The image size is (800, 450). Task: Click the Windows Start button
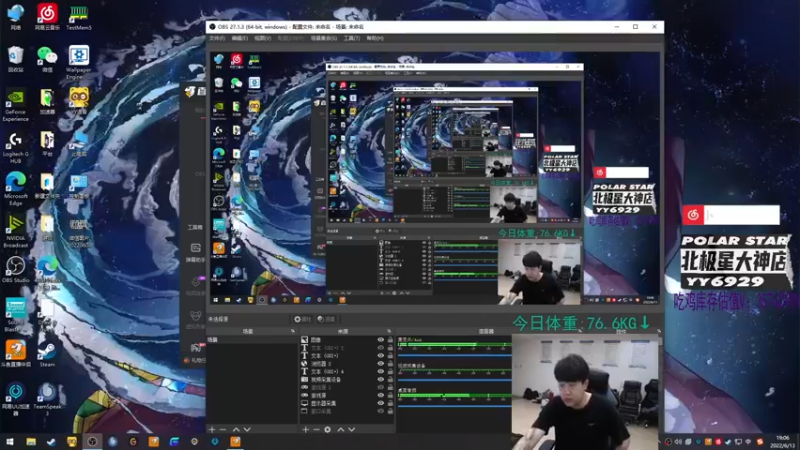[x=10, y=441]
